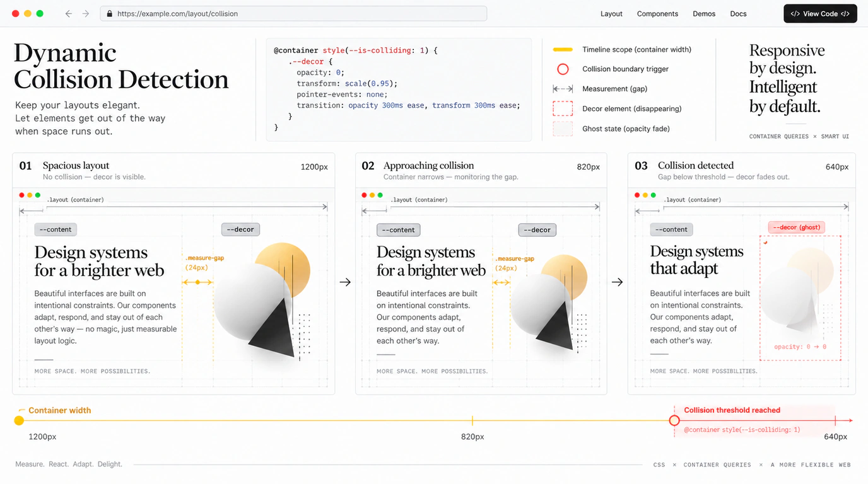
Task: Click the View Code button
Action: click(x=820, y=13)
